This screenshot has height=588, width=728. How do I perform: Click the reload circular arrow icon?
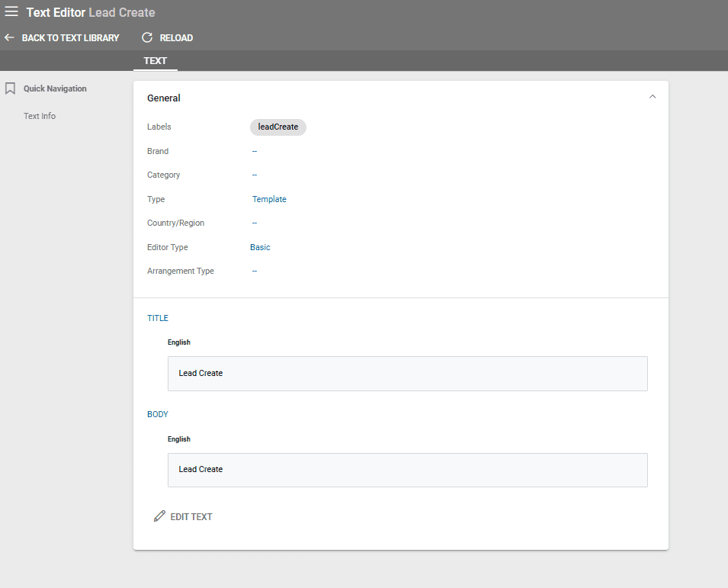[x=147, y=37]
